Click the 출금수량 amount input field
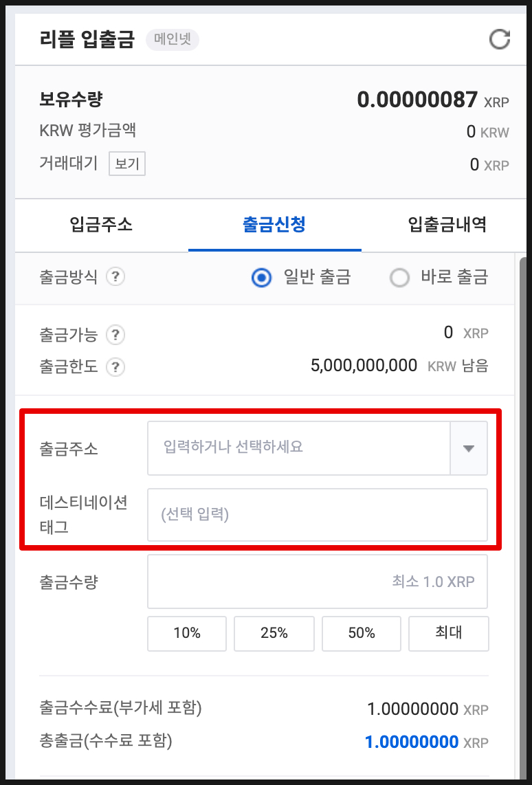532x785 pixels. (x=318, y=581)
